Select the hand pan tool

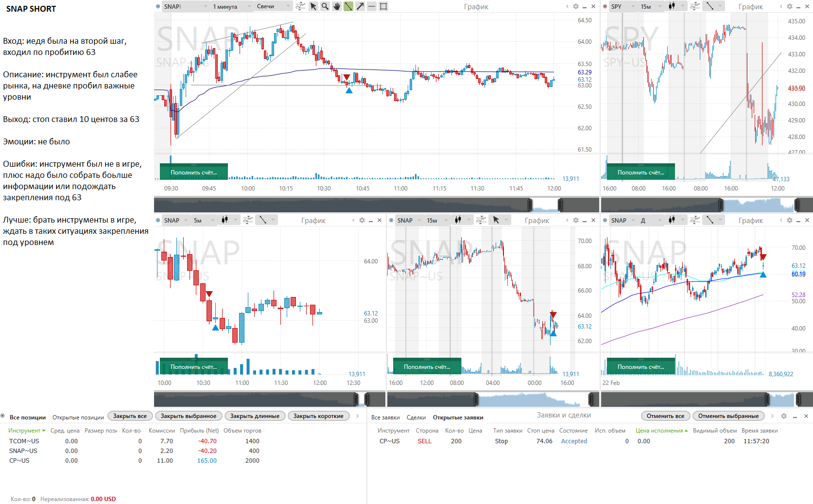tap(336, 6)
